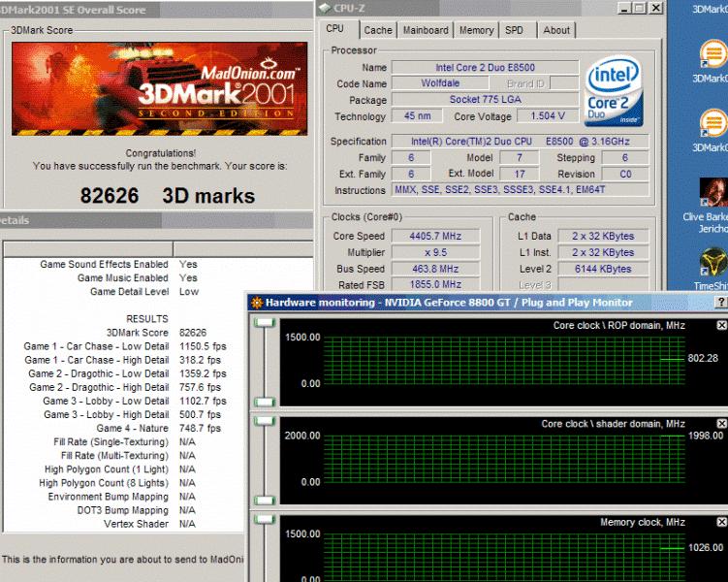Viewport: 728px width, 582px height.
Task: Close the Memory clock graph
Action: pos(721,522)
